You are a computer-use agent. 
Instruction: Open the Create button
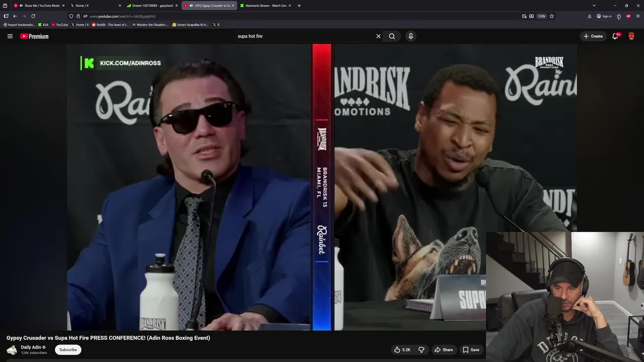point(593,36)
